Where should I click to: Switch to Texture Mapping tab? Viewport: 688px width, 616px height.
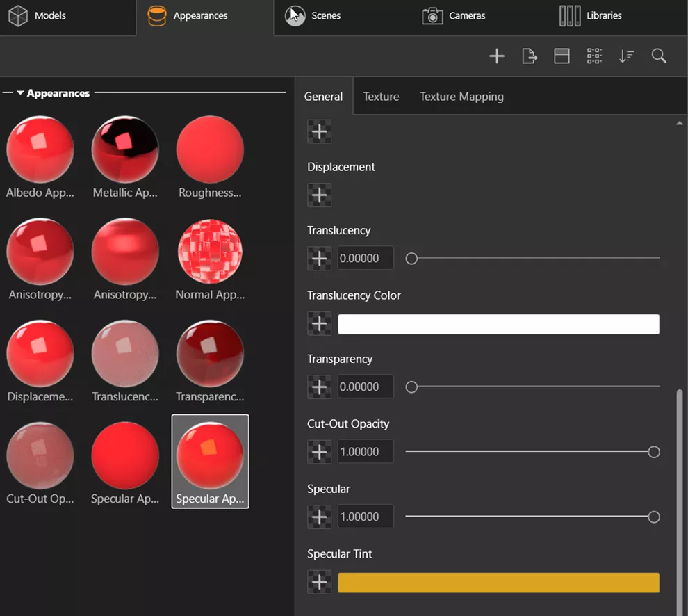[461, 97]
